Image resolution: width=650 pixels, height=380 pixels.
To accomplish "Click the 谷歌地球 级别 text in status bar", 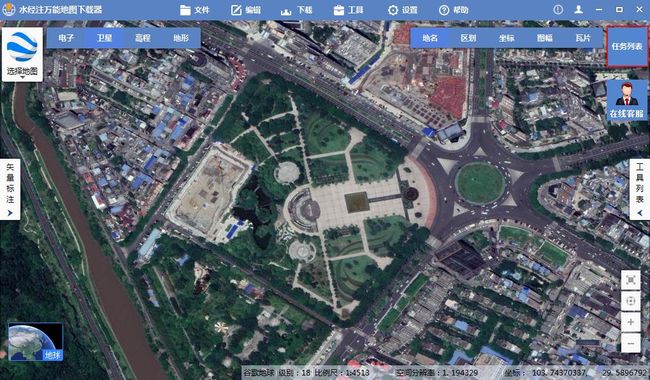I will (276, 373).
